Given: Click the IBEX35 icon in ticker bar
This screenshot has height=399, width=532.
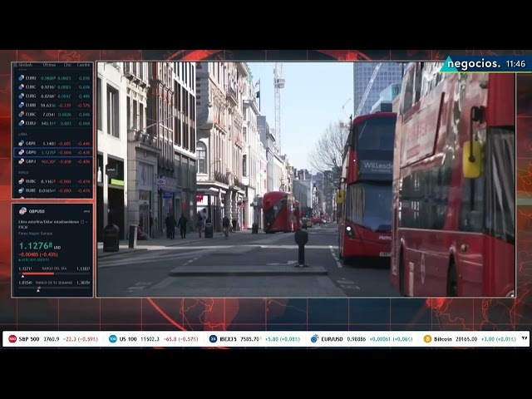Looking at the screenshot, I should tap(214, 339).
